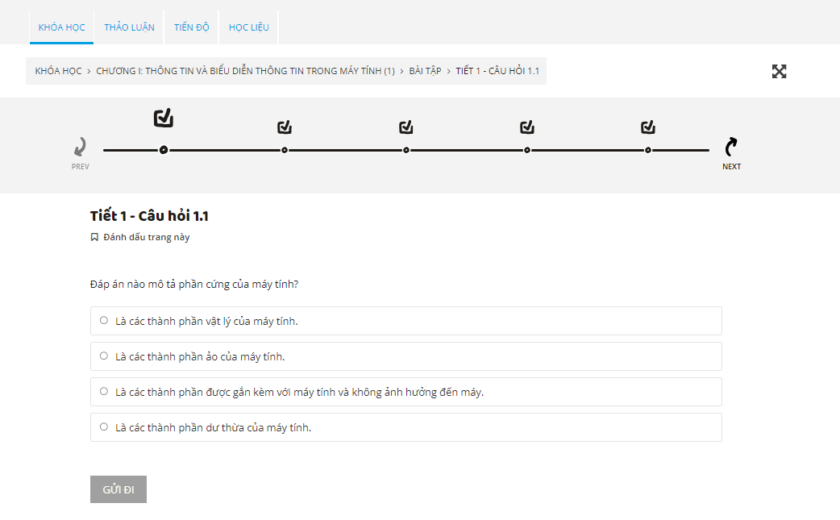Switch to the THẢO LUẬN tab

(129, 27)
